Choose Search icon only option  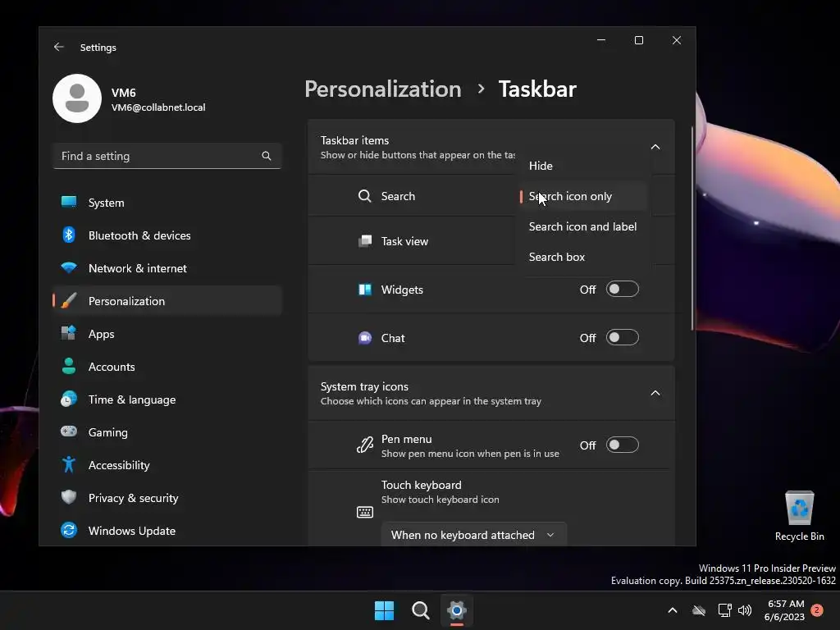pyautogui.click(x=583, y=196)
